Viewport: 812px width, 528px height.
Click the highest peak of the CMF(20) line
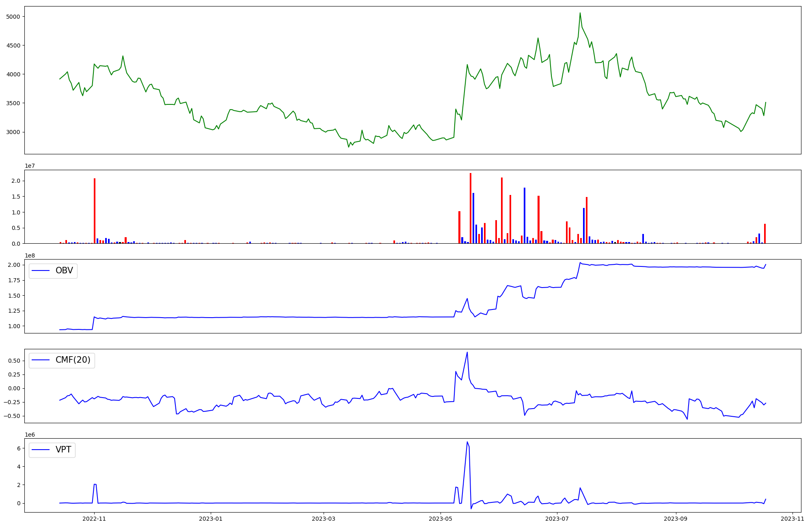click(467, 352)
